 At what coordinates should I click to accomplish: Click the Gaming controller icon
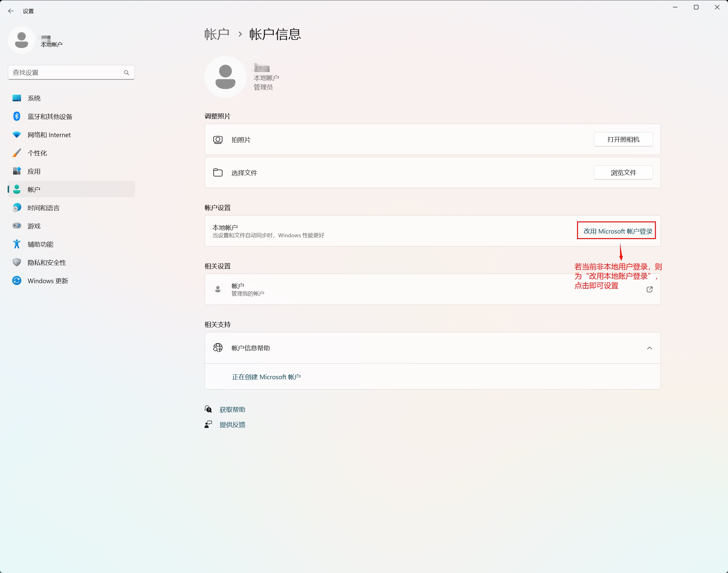(16, 226)
